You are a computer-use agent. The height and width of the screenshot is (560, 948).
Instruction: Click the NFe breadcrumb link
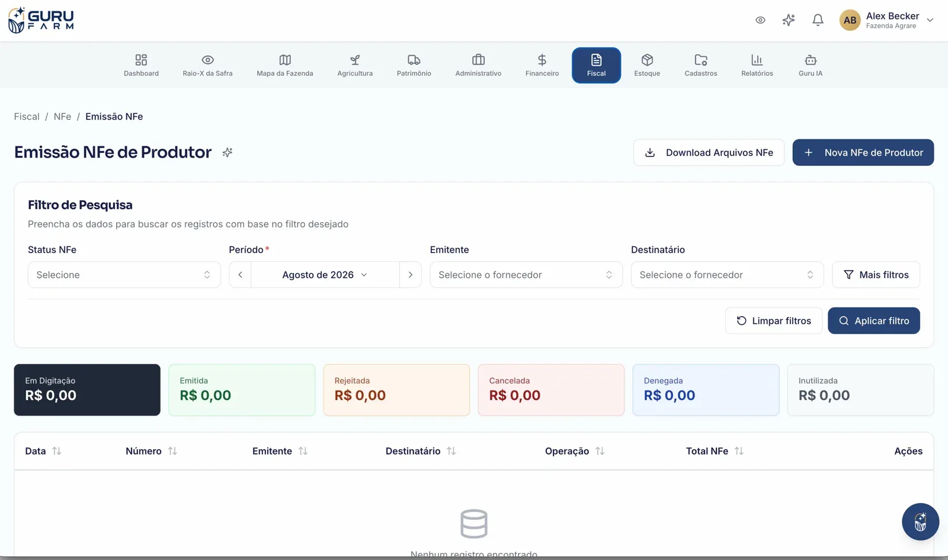point(62,117)
